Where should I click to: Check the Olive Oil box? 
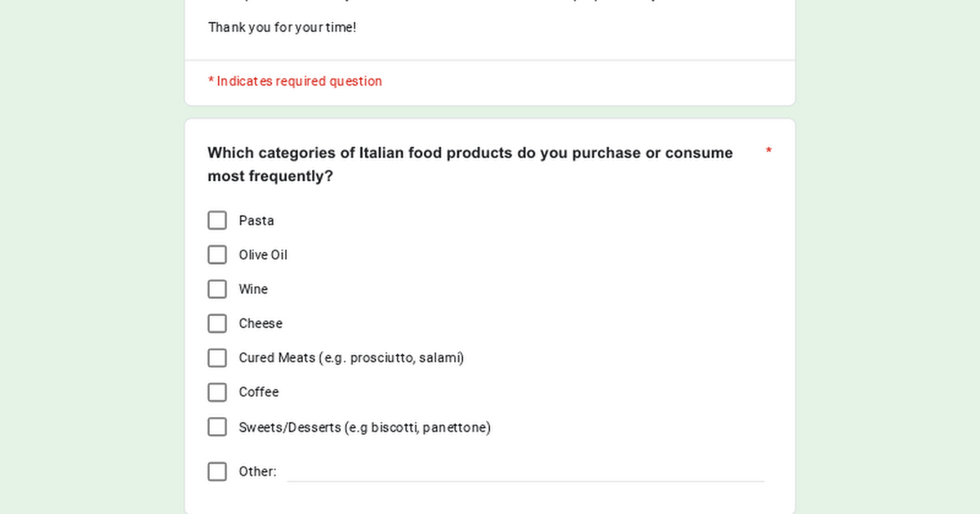[217, 255]
